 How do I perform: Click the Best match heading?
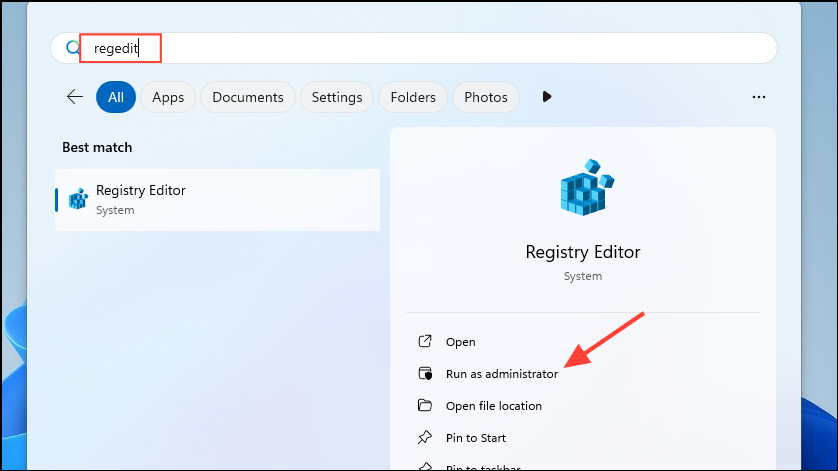point(97,148)
